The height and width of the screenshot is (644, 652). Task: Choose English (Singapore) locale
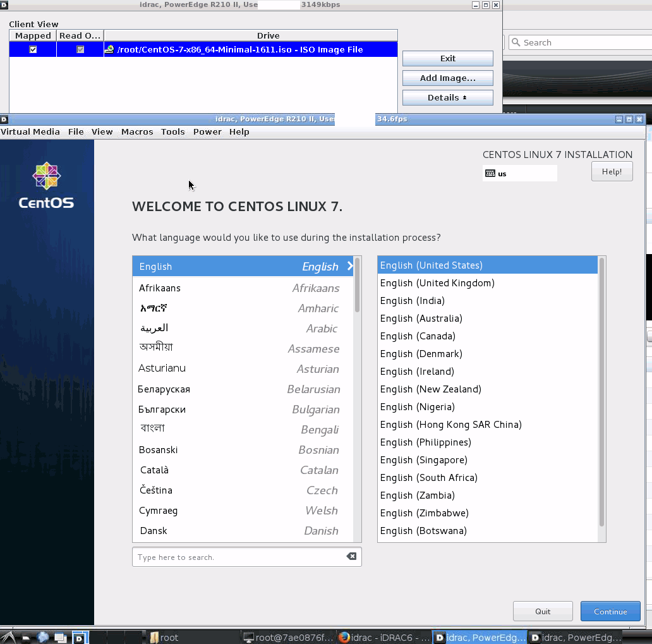[487, 459]
